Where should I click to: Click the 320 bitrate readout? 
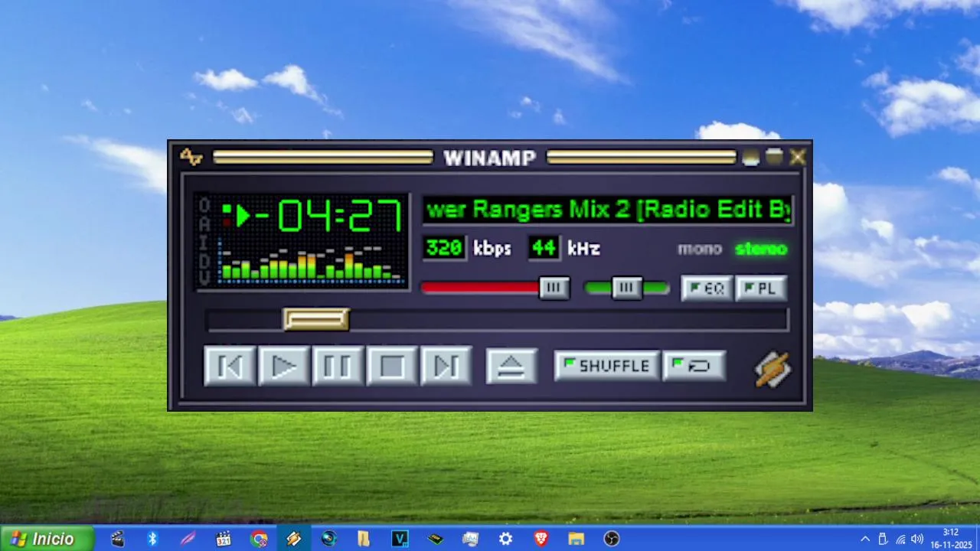pos(444,248)
